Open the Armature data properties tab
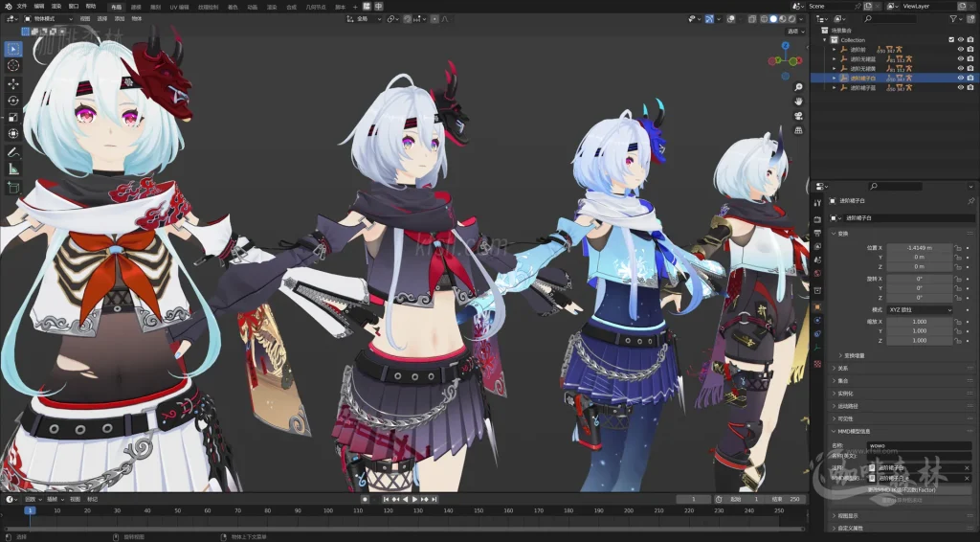This screenshot has height=542, width=980. point(817,348)
